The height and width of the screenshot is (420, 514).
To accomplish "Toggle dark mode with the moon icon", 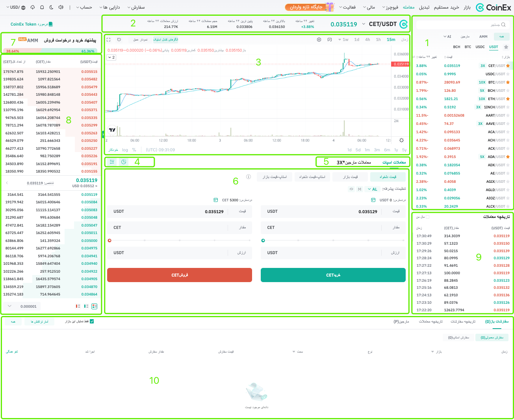I will [52, 7].
